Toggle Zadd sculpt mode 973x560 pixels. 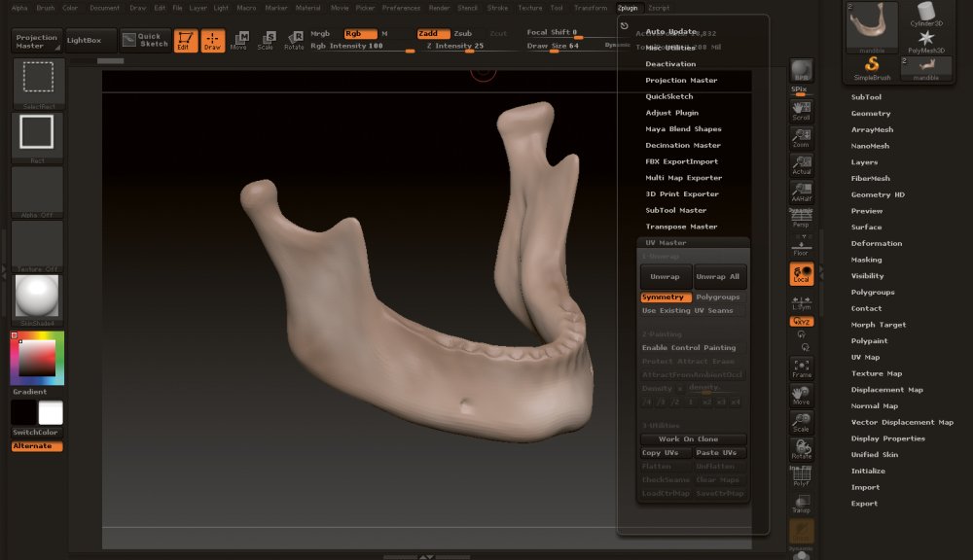(433, 33)
